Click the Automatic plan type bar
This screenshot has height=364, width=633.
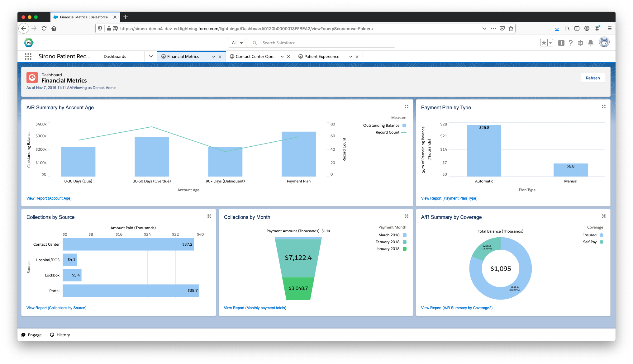(x=484, y=151)
